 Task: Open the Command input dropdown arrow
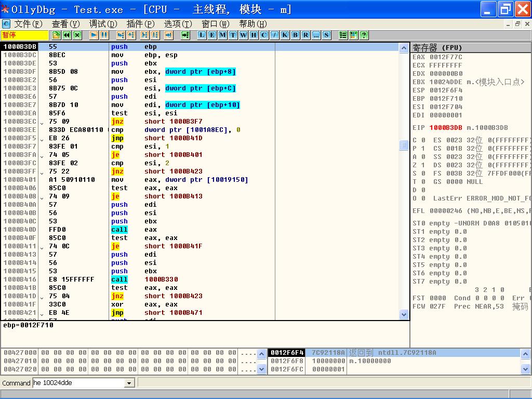(129, 383)
